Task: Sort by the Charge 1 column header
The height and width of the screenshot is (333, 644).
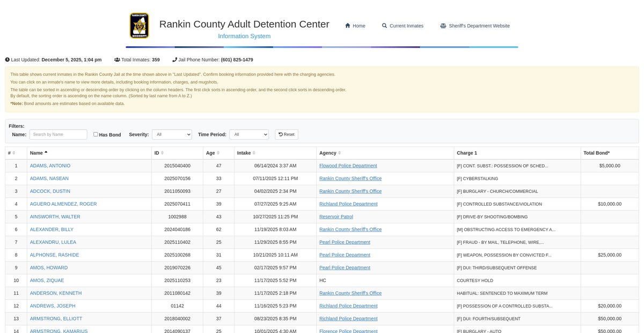Action: 517,153
